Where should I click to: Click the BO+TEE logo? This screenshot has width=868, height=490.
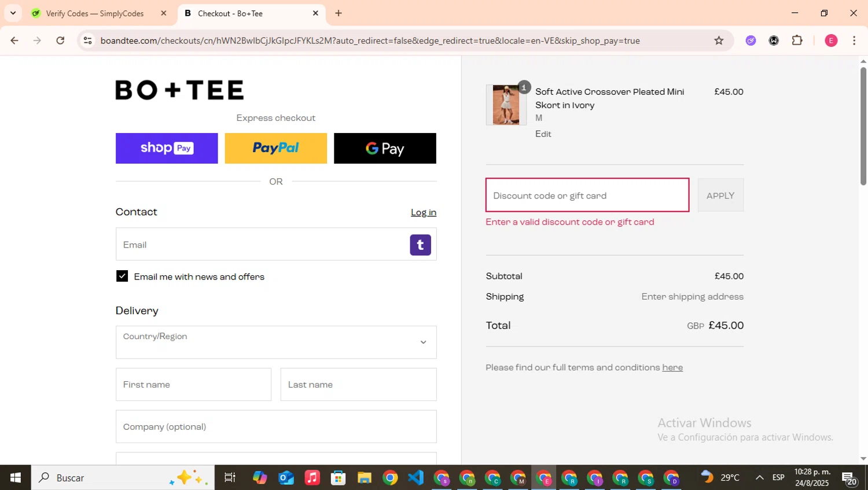pos(179,90)
